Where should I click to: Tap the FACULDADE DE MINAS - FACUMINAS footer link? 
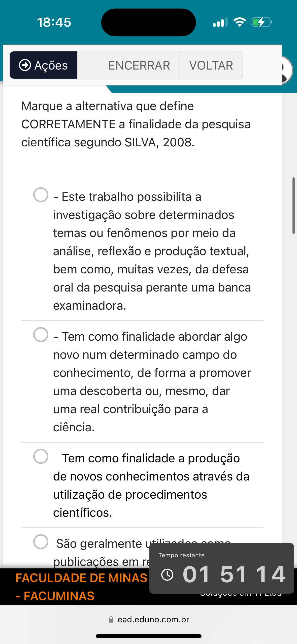tap(81, 587)
